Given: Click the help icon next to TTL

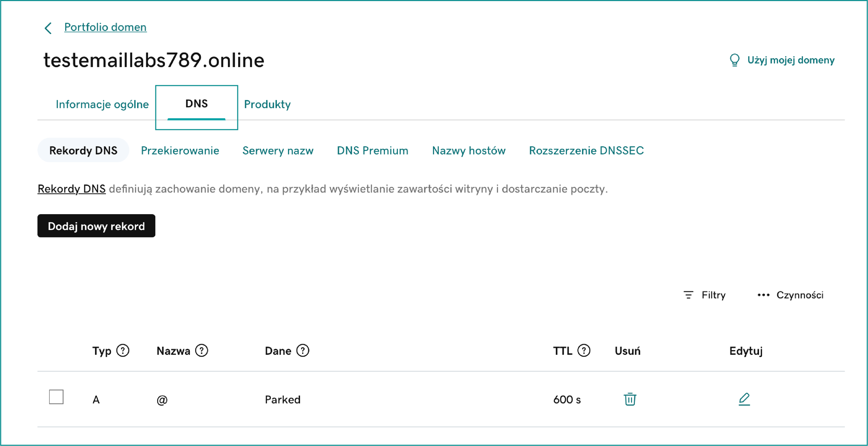Looking at the screenshot, I should point(584,351).
